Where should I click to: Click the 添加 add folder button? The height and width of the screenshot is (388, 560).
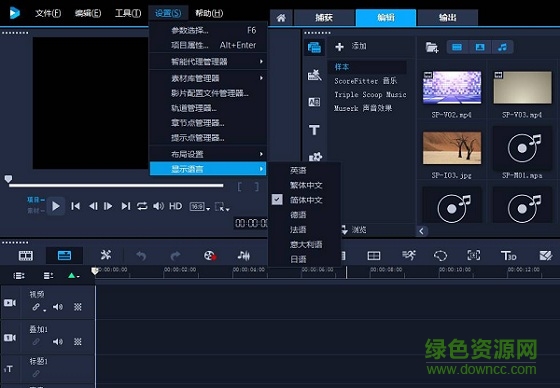[x=351, y=46]
